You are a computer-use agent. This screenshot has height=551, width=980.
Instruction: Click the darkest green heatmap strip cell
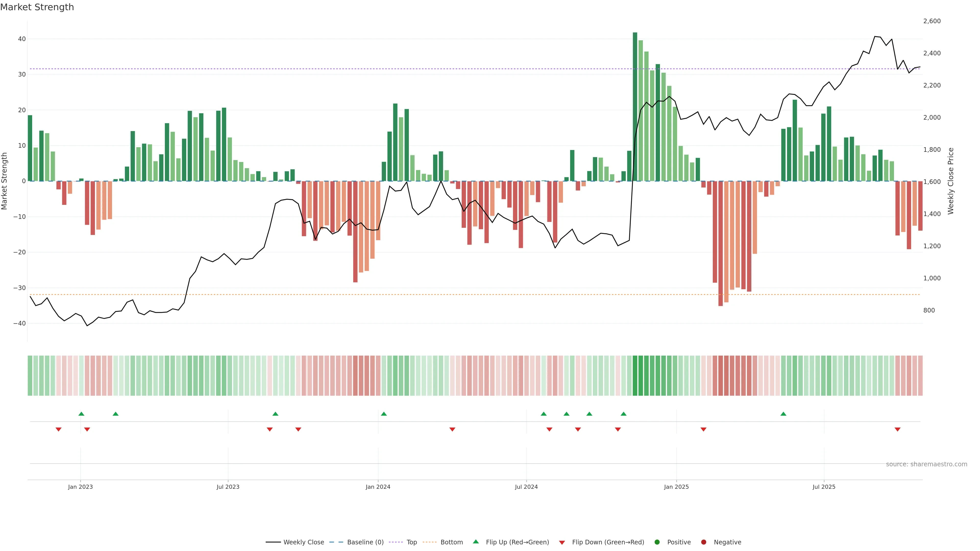pos(635,375)
